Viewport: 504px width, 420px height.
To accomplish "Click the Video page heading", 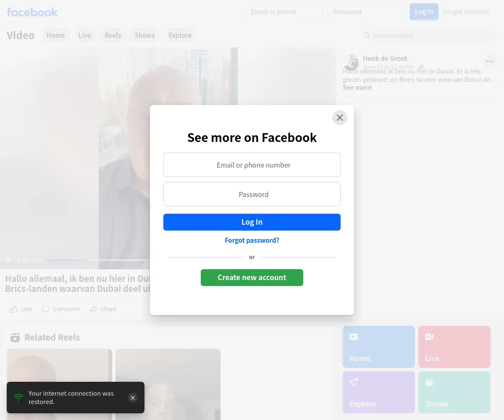I will click(x=21, y=35).
